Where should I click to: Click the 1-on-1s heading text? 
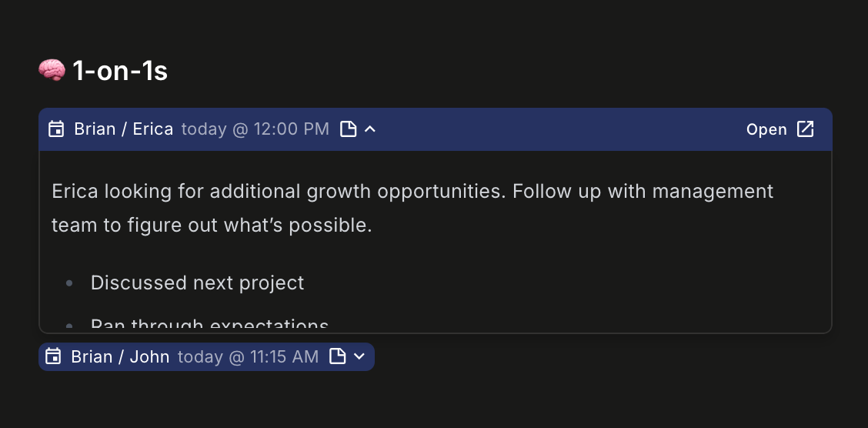click(120, 72)
